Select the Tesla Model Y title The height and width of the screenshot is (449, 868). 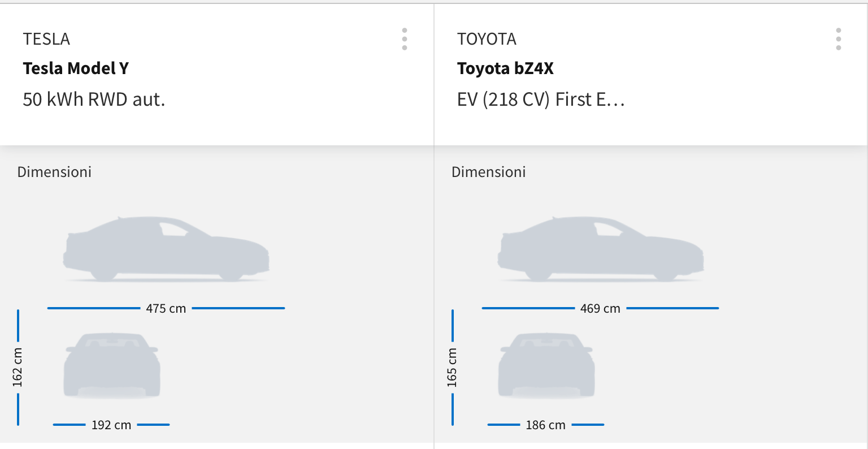point(76,68)
